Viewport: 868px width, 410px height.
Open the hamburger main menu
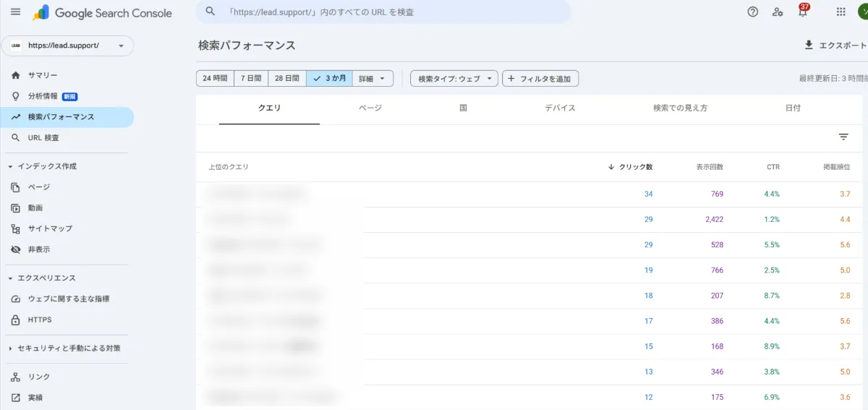(15, 12)
